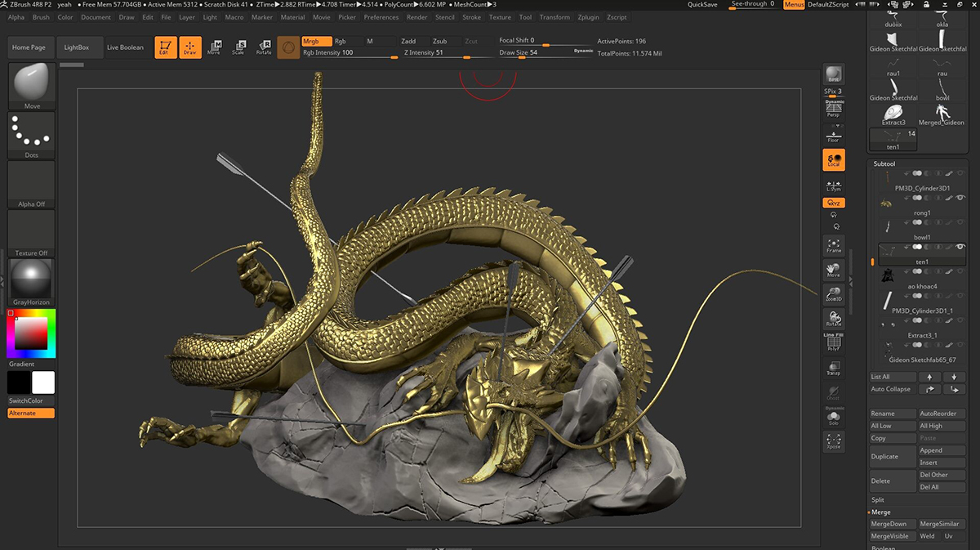Toggle Persp perspective view
The width and height of the screenshot is (980, 550).
833,109
